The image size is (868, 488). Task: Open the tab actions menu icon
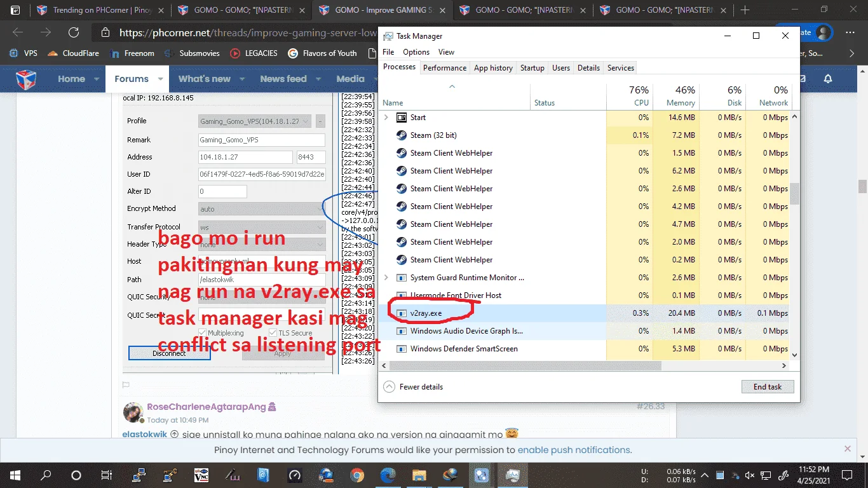pos(15,10)
